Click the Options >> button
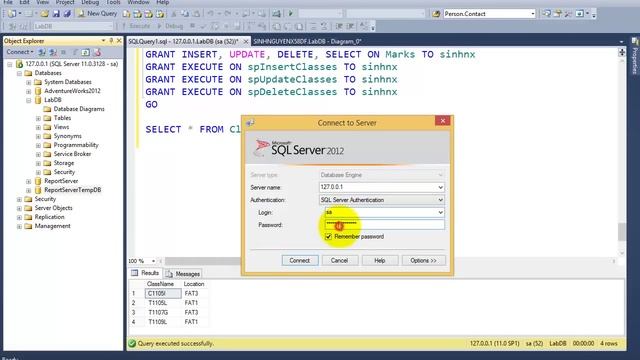Image resolution: width=640 pixels, height=360 pixels. 424,260
